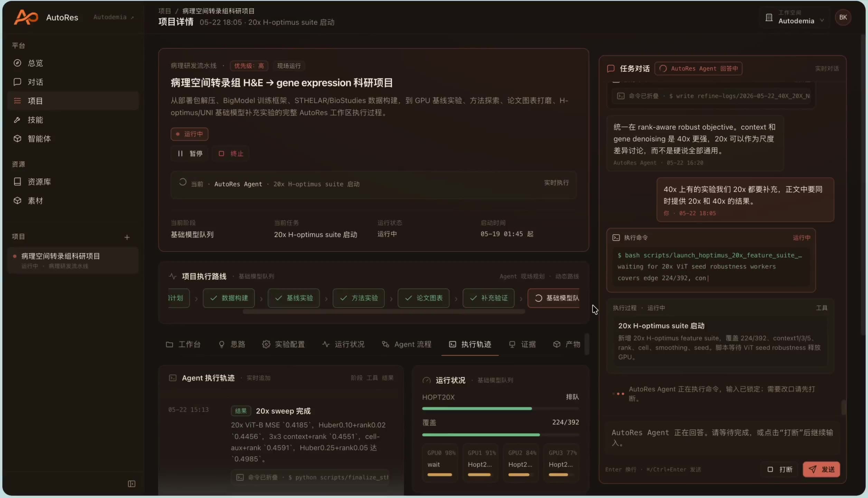Click the 打断 interrupt button
Screen dimensions: 868x498
780,470
